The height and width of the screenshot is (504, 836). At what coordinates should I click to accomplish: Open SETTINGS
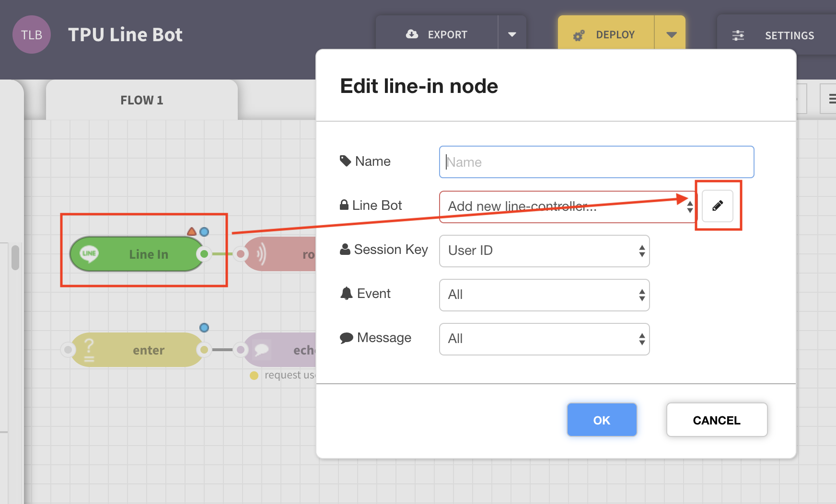[x=777, y=35]
